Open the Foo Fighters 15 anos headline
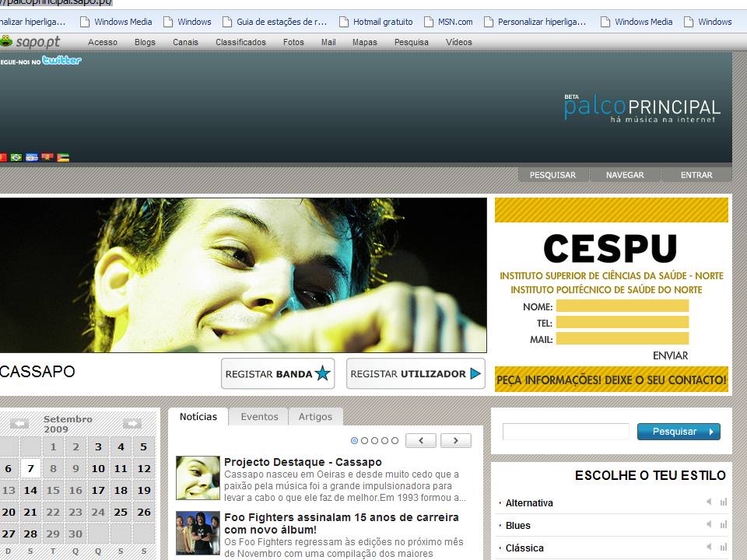This screenshot has height=560, width=747. click(x=342, y=523)
